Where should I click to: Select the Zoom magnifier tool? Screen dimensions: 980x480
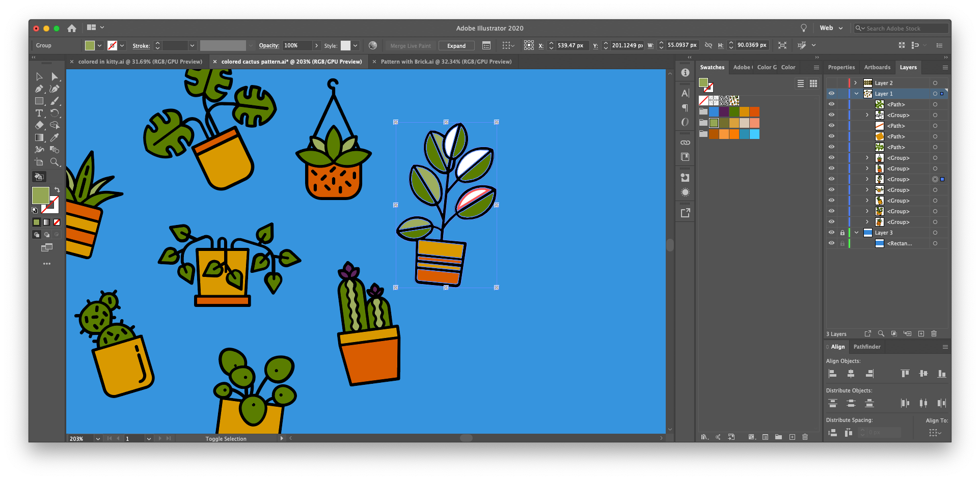tap(55, 162)
